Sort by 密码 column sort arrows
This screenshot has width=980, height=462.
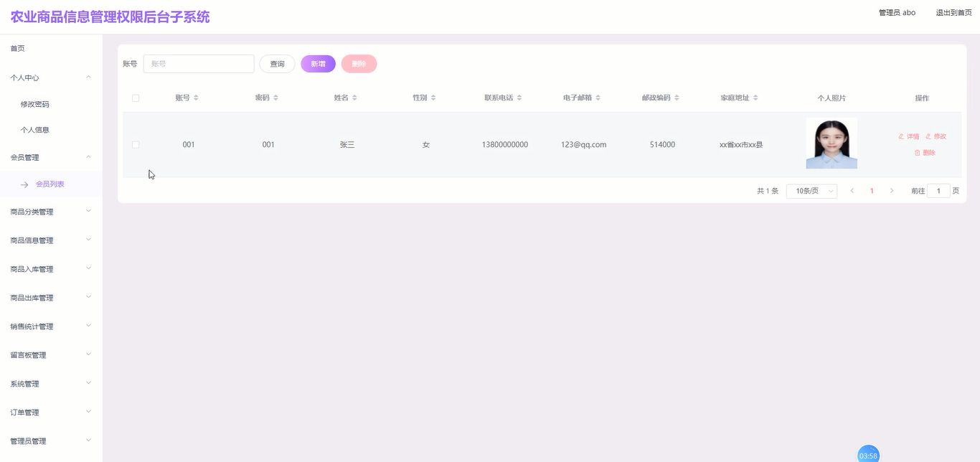tap(275, 98)
